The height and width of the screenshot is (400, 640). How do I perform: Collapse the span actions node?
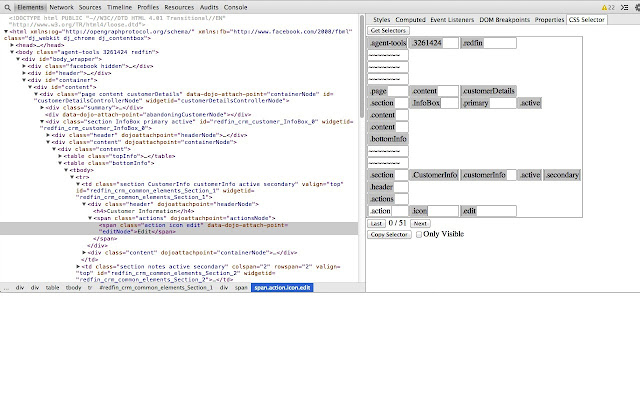[x=90, y=218]
